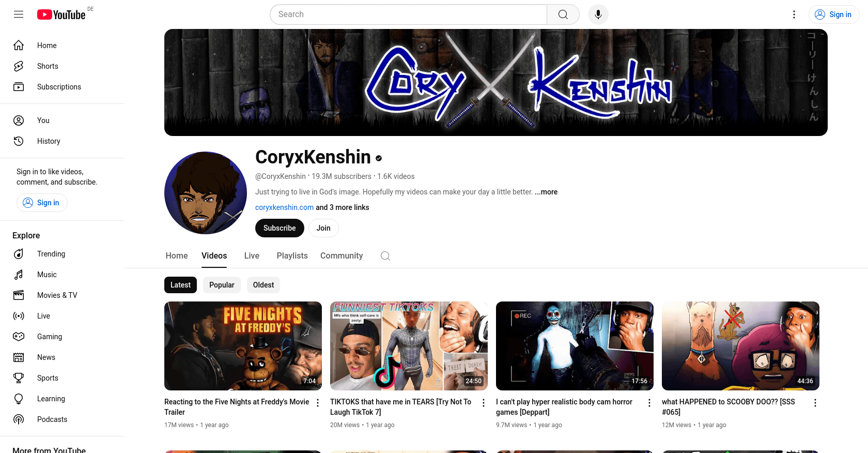Switch to the Community tab
This screenshot has width=868, height=453.
[x=342, y=256]
